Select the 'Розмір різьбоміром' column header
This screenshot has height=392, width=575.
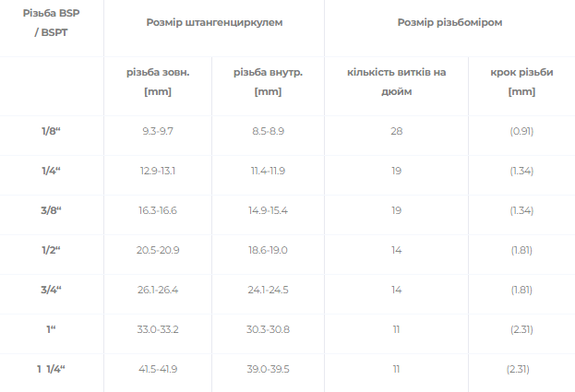tap(449, 22)
